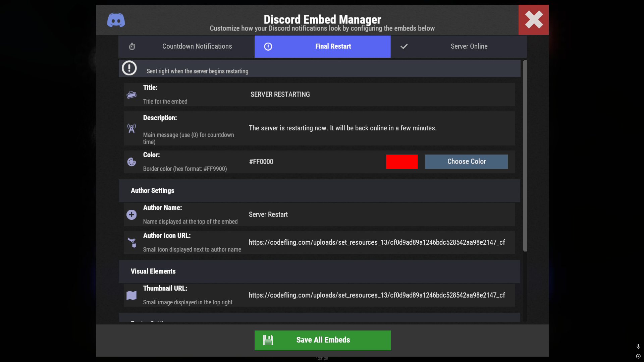Select the Final Restart tab
The width and height of the screenshot is (644, 362).
(323, 47)
